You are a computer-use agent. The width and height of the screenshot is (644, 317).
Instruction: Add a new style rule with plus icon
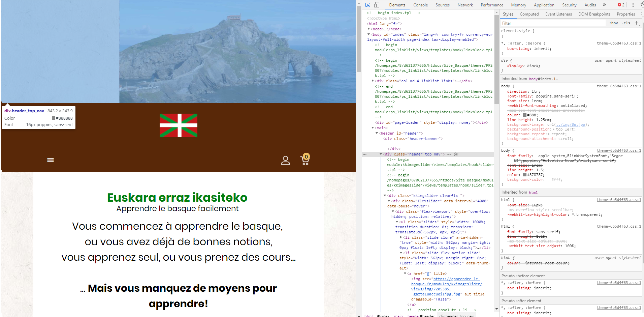(x=637, y=23)
